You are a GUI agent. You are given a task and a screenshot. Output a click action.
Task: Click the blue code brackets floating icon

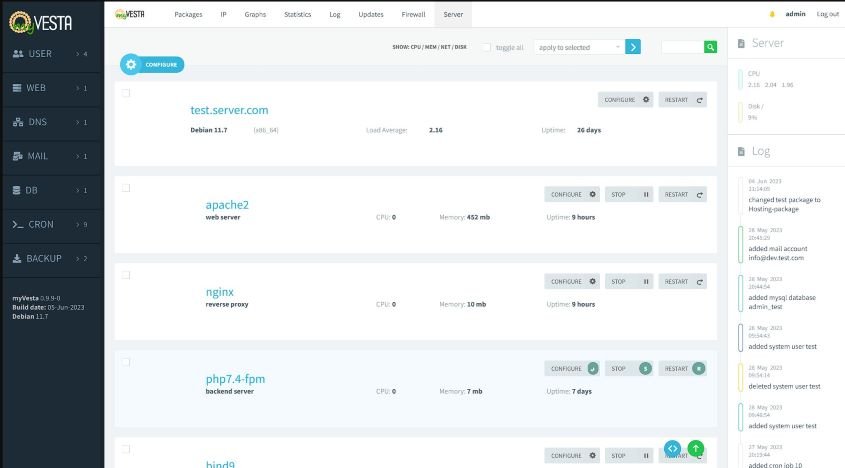click(x=672, y=448)
